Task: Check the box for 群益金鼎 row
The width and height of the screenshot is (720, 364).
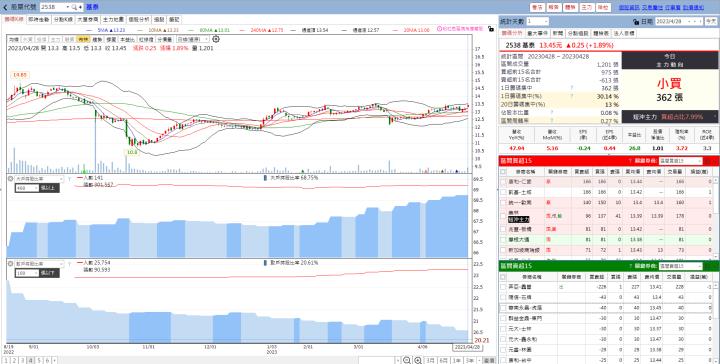Action: pyautogui.click(x=503, y=318)
